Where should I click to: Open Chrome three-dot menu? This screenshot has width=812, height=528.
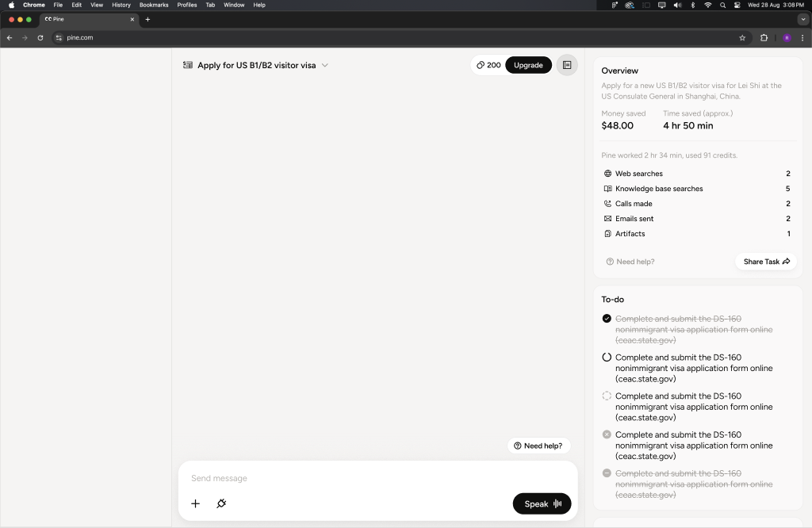(802, 38)
